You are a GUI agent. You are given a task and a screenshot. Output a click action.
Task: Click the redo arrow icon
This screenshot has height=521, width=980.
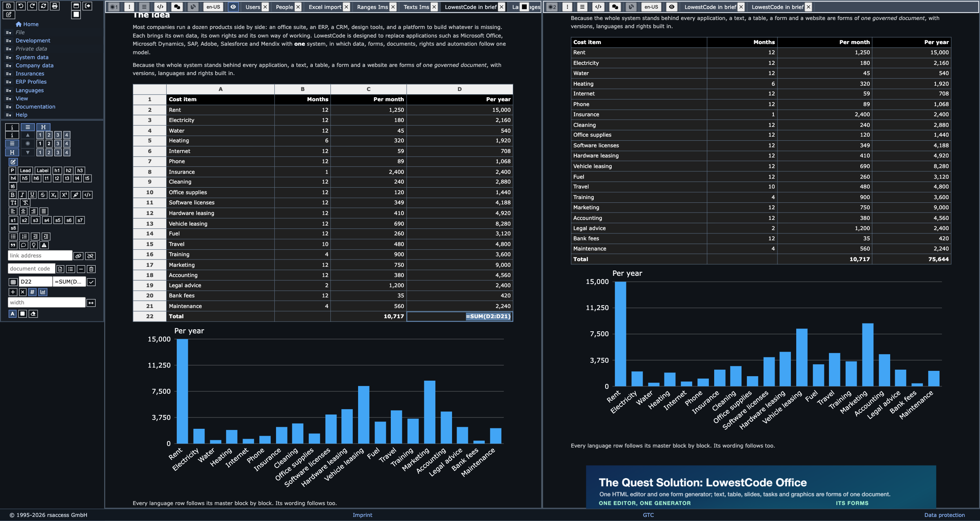(32, 6)
